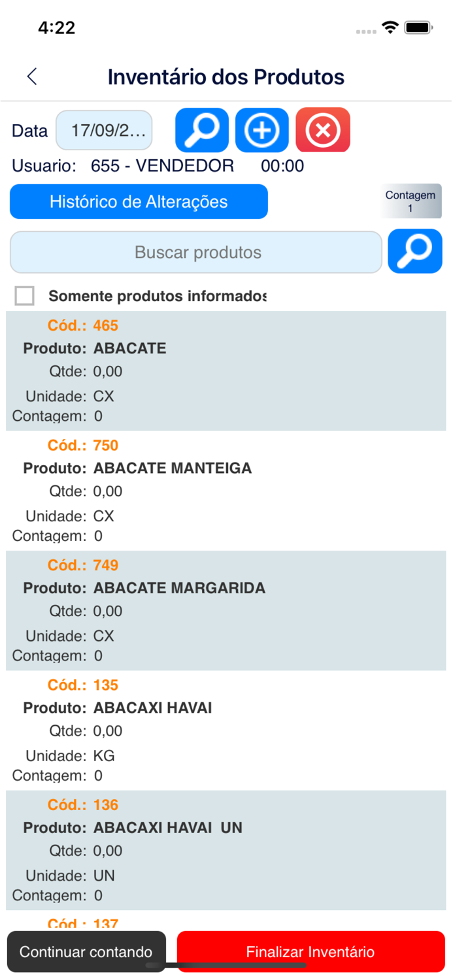Click the magnifier icon beside date

(202, 130)
